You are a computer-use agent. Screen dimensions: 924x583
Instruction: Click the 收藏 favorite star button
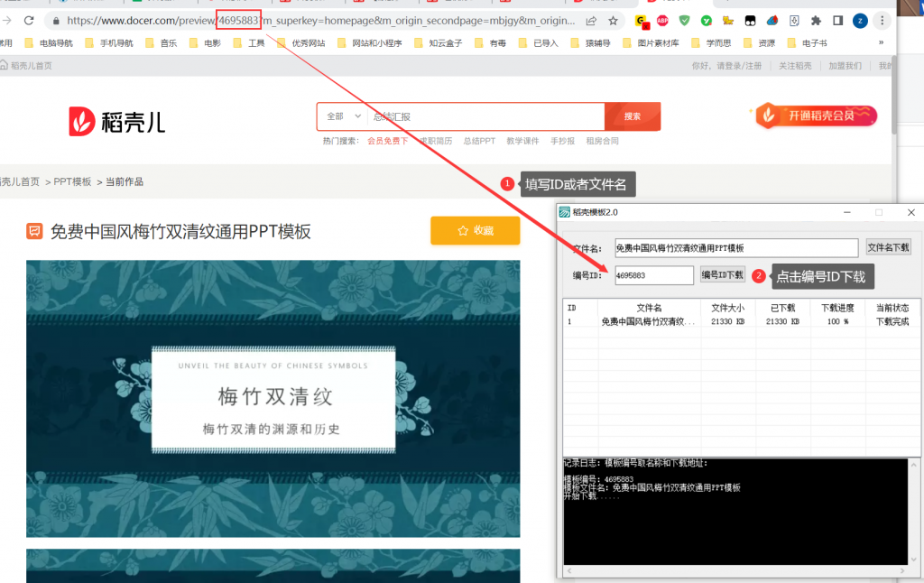(x=475, y=230)
